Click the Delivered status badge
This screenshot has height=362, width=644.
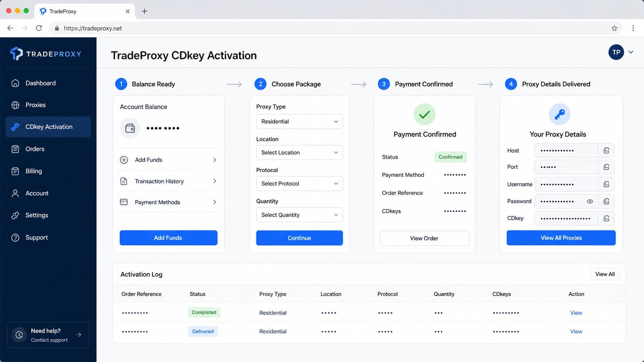click(x=203, y=331)
